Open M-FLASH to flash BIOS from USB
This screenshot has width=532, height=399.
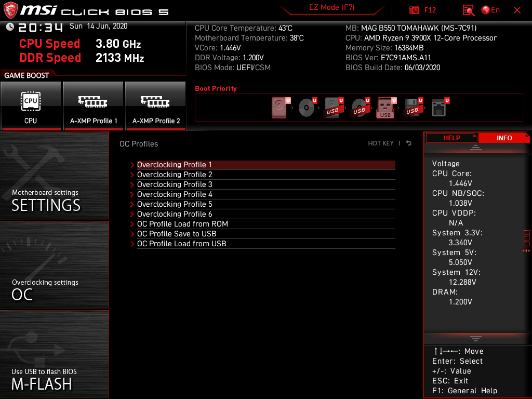click(55, 354)
